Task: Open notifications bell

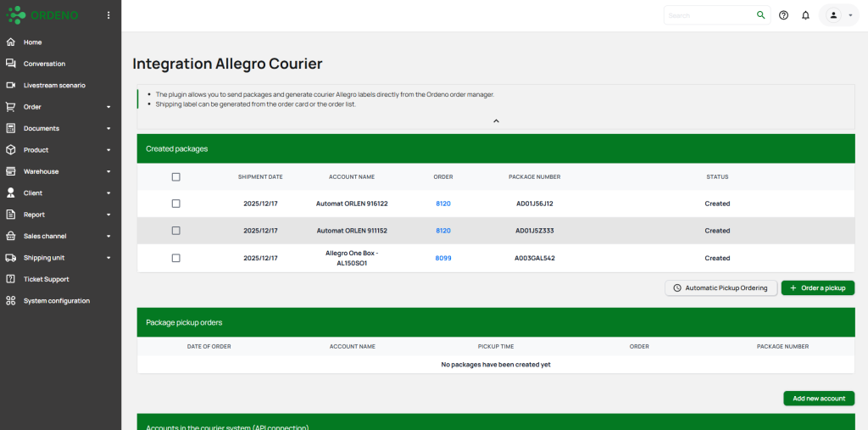Action: pos(805,15)
